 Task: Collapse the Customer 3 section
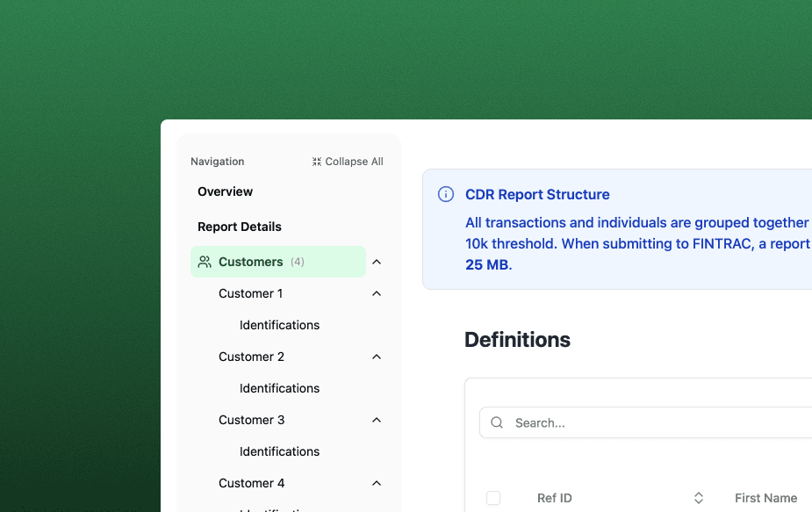point(376,420)
